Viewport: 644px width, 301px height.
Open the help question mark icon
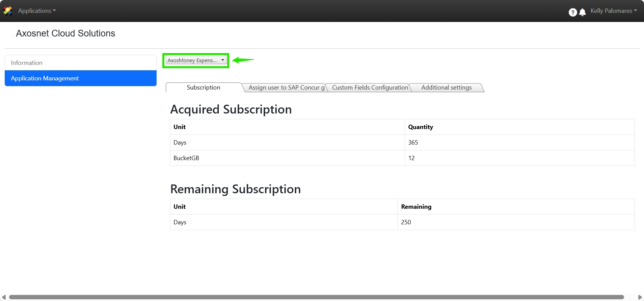572,12
